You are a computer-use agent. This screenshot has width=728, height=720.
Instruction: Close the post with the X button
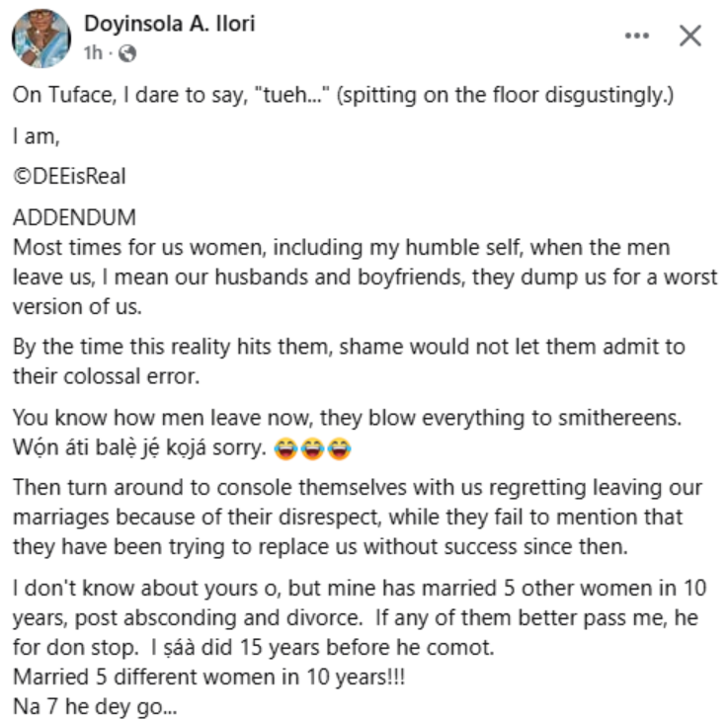(690, 37)
